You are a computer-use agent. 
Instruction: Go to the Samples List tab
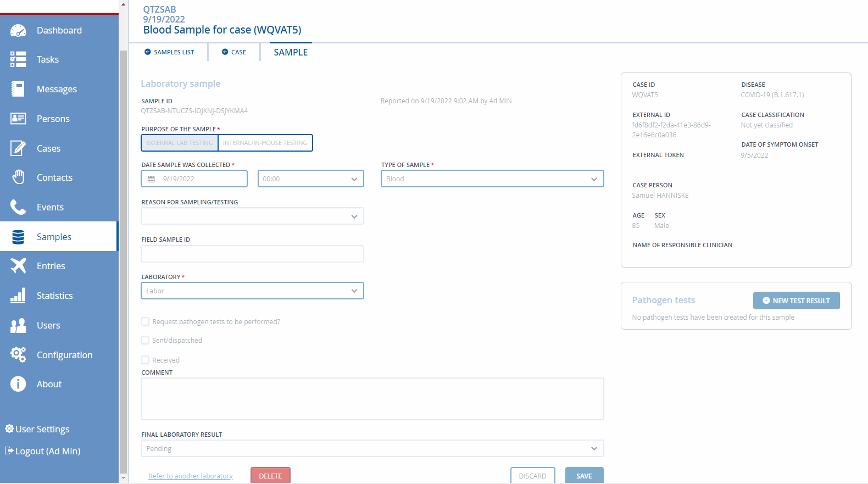tap(169, 52)
